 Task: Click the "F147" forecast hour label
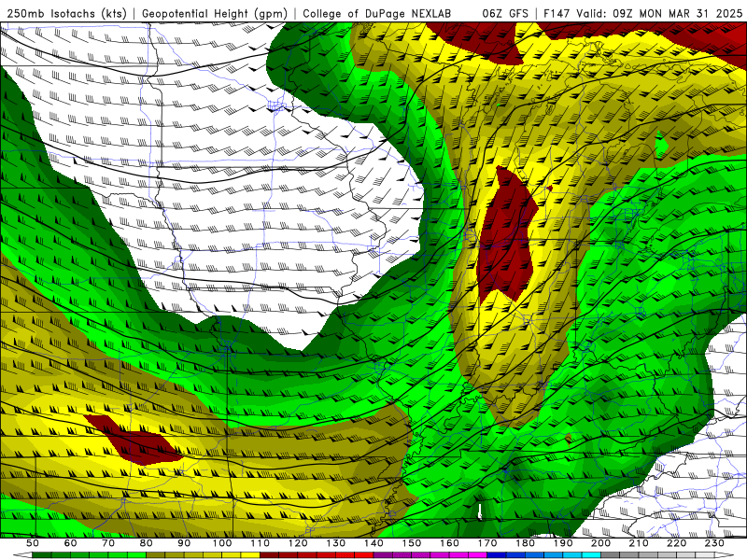click(557, 14)
